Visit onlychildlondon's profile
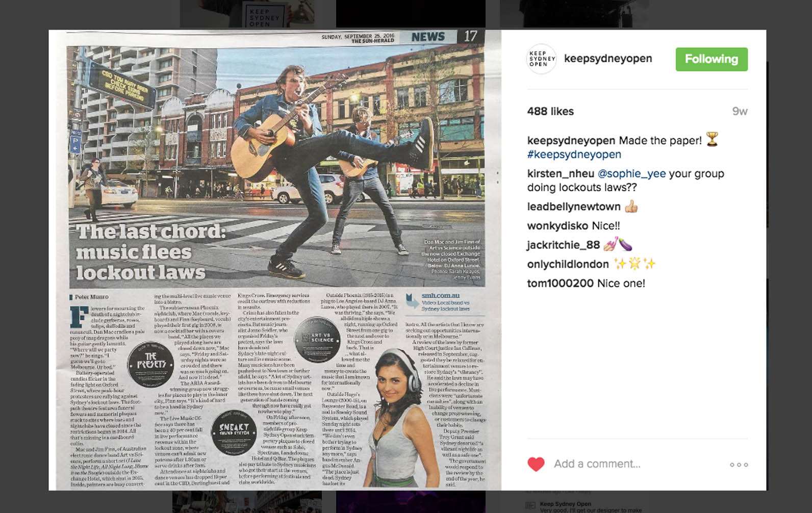This screenshot has height=513, width=812. click(x=568, y=264)
